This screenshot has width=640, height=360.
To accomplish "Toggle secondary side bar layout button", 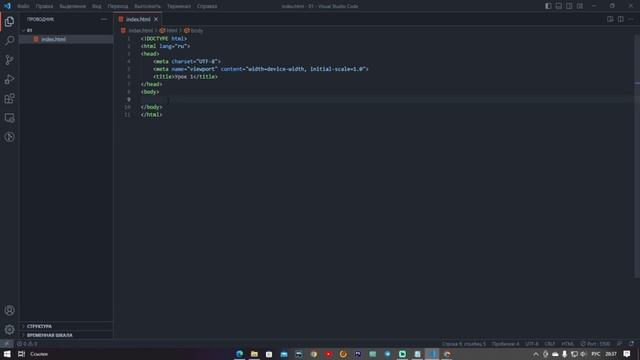I will point(569,6).
